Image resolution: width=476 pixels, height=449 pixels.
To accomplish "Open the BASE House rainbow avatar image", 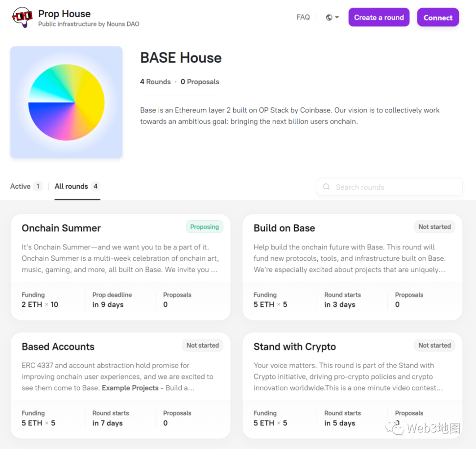I will [x=67, y=102].
